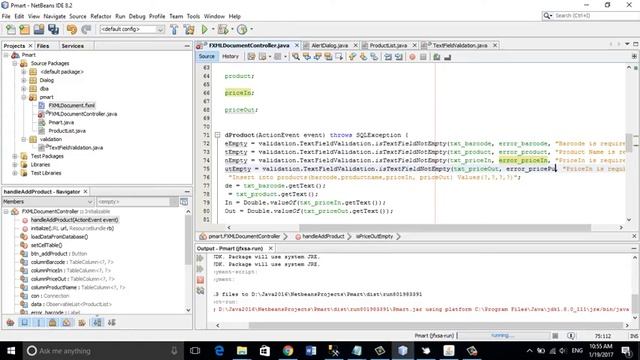Click the Stop Macro Recording icon in editor toolbar
This screenshot has height=360, width=640.
point(423,57)
